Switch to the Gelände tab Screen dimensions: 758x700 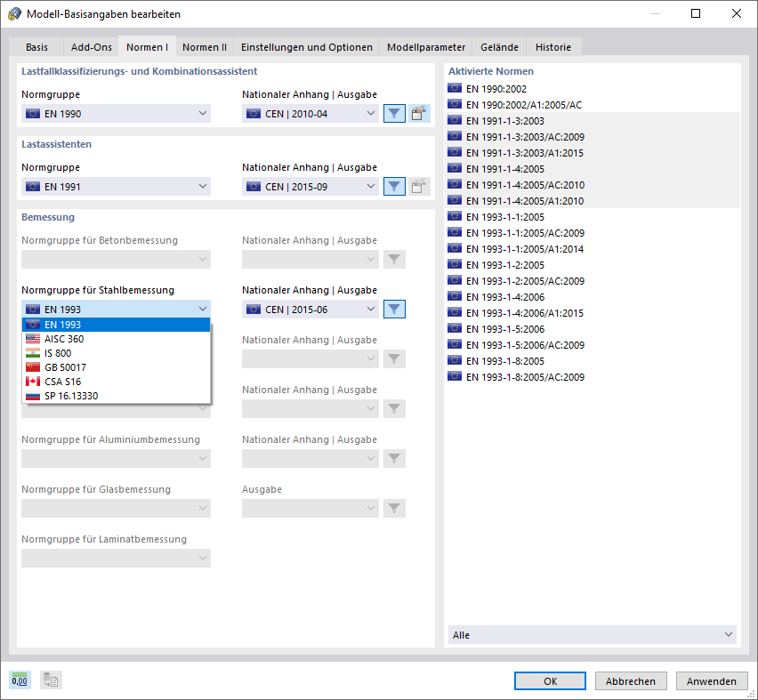(499, 47)
